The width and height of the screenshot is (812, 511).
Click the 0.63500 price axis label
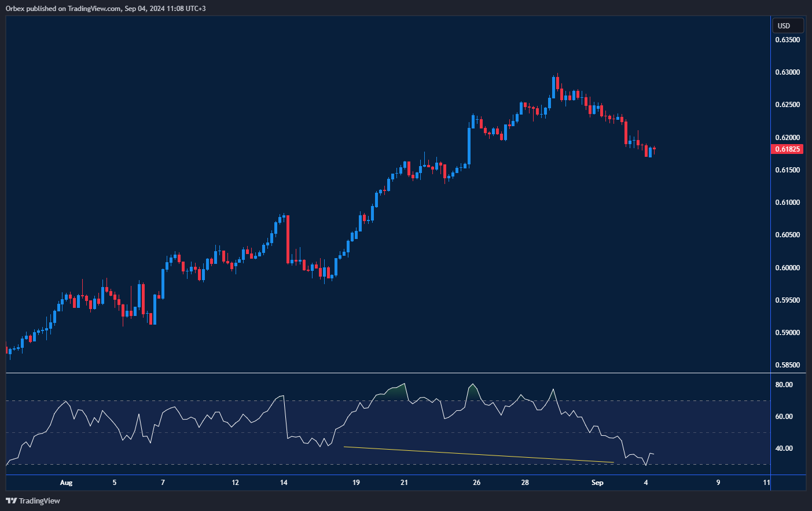[x=788, y=39]
